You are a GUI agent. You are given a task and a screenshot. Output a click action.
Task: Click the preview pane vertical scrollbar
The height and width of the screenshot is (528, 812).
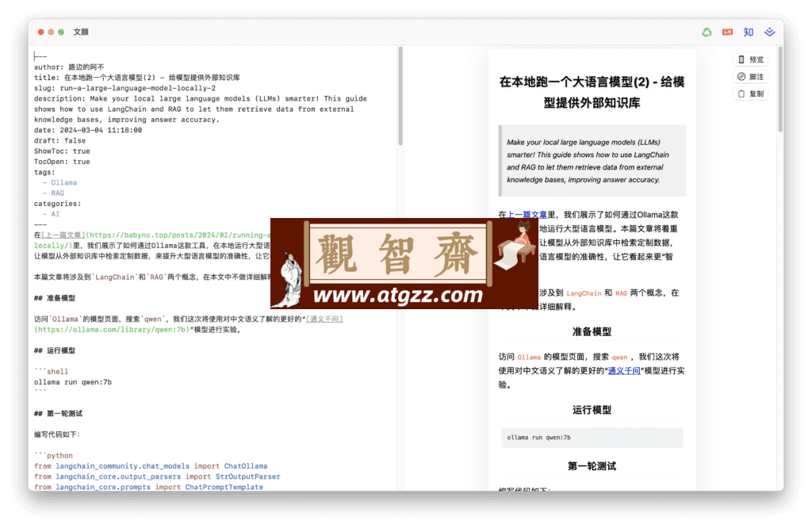[780, 91]
